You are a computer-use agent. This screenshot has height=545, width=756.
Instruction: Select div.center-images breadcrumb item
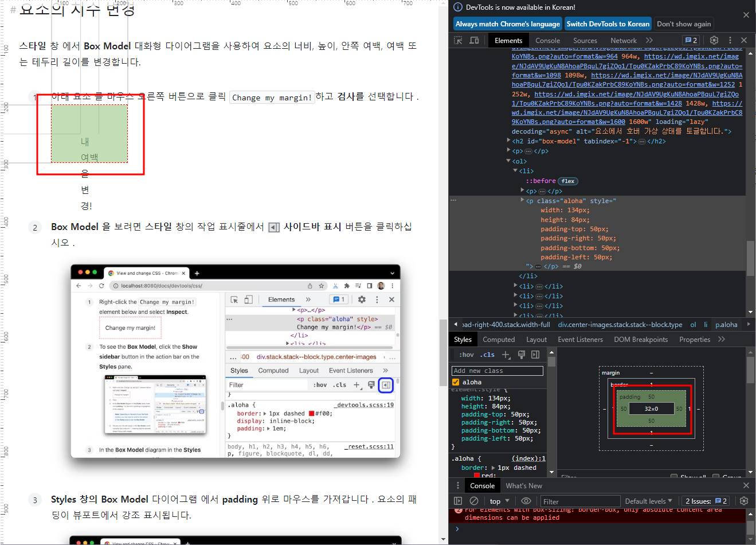click(x=620, y=324)
